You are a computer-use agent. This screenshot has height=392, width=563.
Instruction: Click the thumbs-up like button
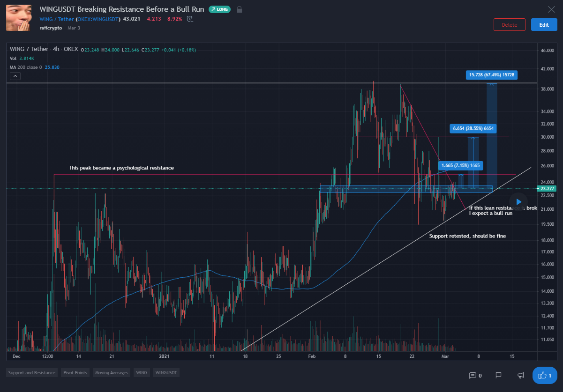click(x=544, y=375)
